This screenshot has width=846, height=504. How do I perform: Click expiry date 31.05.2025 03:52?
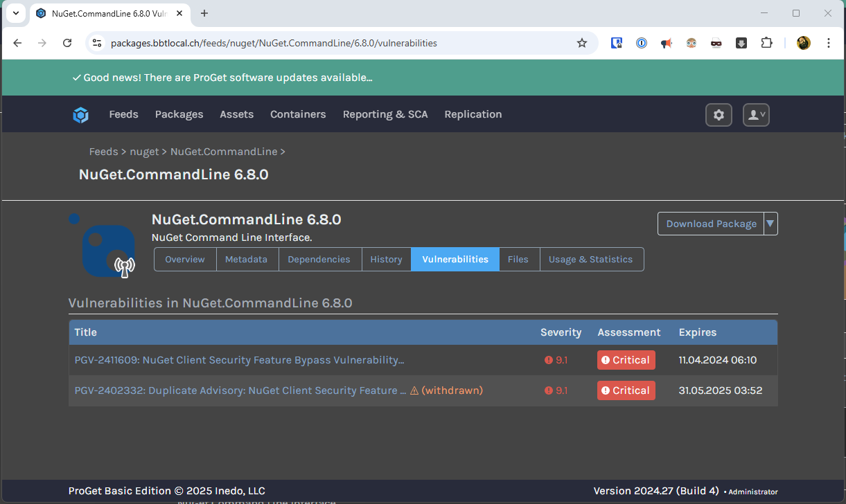(x=721, y=390)
